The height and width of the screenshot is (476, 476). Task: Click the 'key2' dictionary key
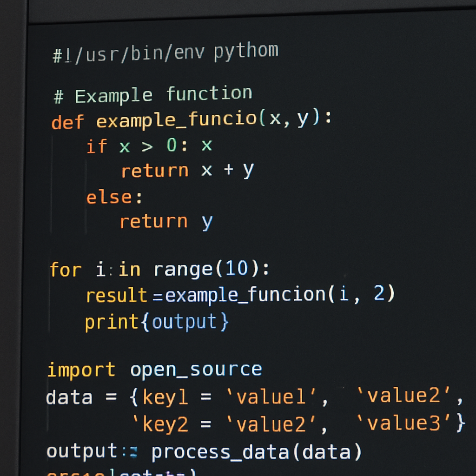point(161,424)
